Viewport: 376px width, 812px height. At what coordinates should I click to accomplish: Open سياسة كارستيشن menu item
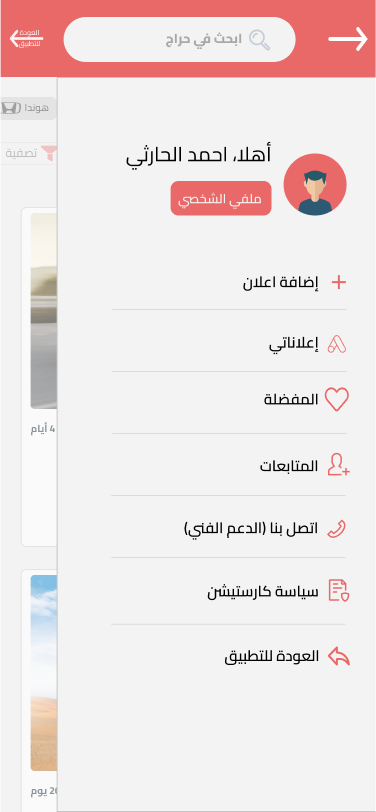pyautogui.click(x=229, y=591)
